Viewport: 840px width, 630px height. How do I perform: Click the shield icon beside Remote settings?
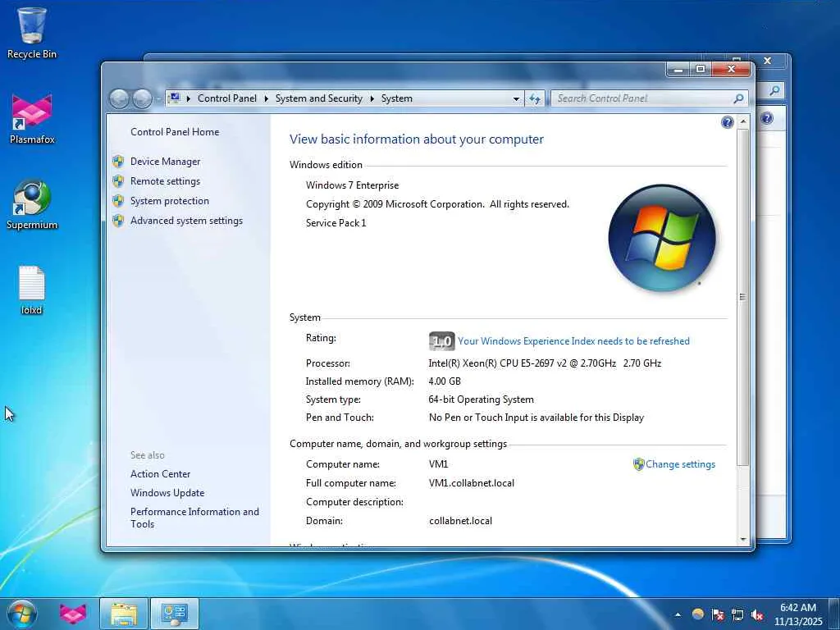point(118,181)
